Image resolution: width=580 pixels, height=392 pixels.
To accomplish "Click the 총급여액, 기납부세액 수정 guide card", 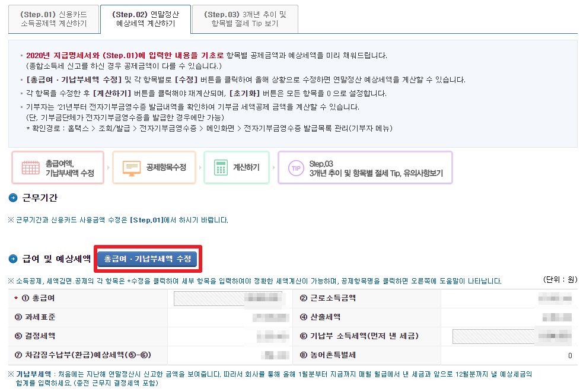I will (x=58, y=167).
